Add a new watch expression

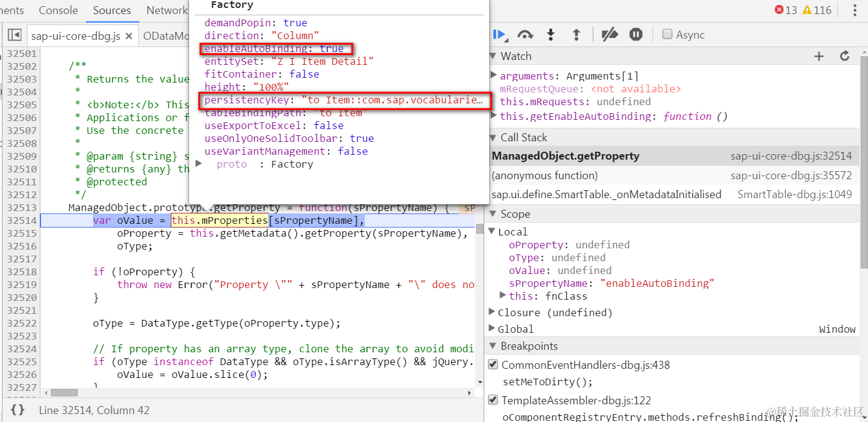click(819, 56)
